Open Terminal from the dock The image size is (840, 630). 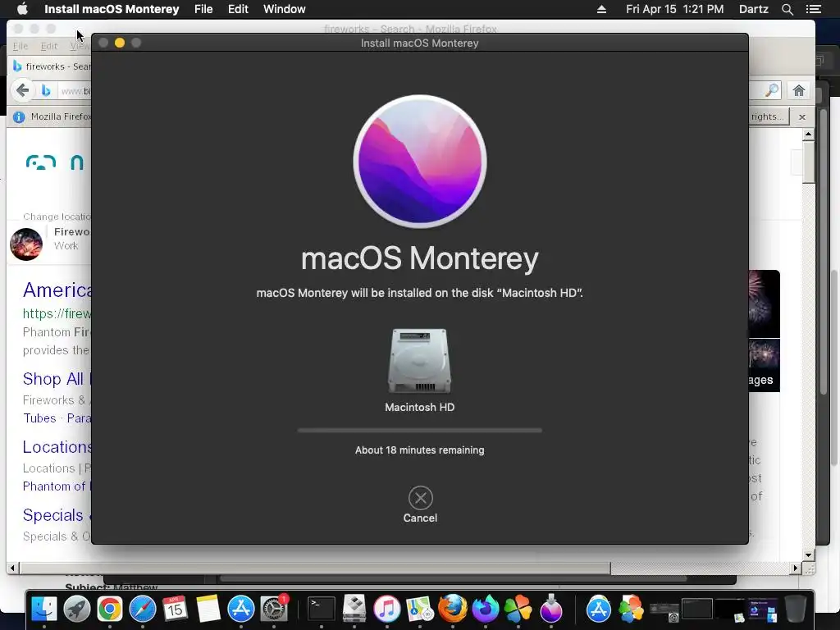click(322, 609)
